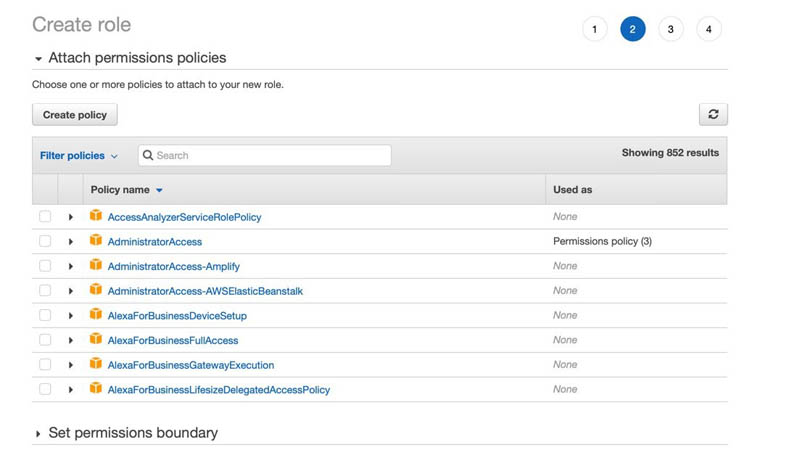Viewport: 800px width, 461px height.
Task: Expand the AdministratorAccess row details
Action: click(x=71, y=242)
